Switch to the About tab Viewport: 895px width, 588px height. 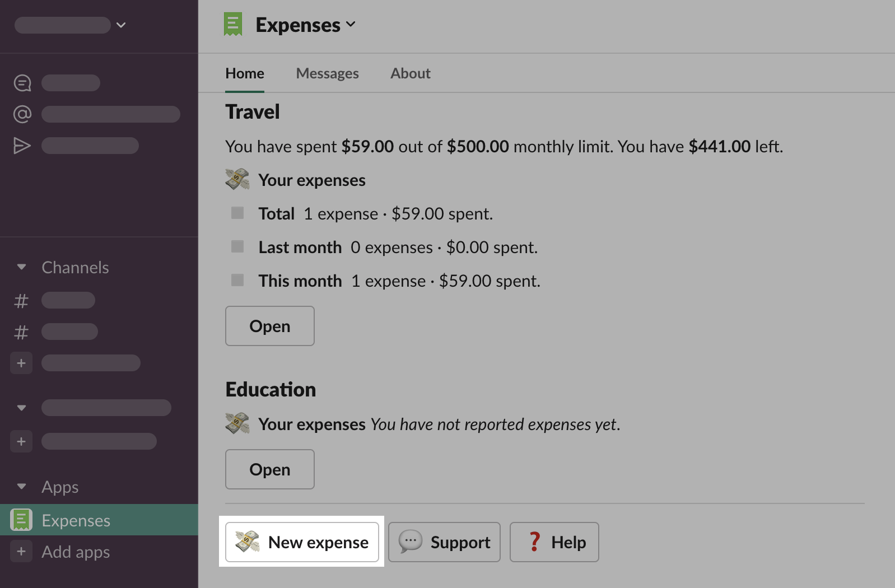coord(410,73)
